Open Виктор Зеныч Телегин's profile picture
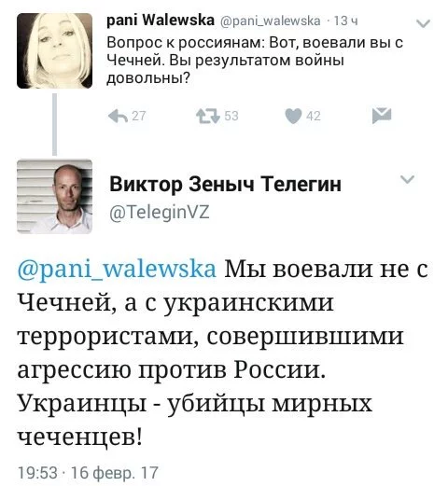The image size is (448, 486). (54, 197)
